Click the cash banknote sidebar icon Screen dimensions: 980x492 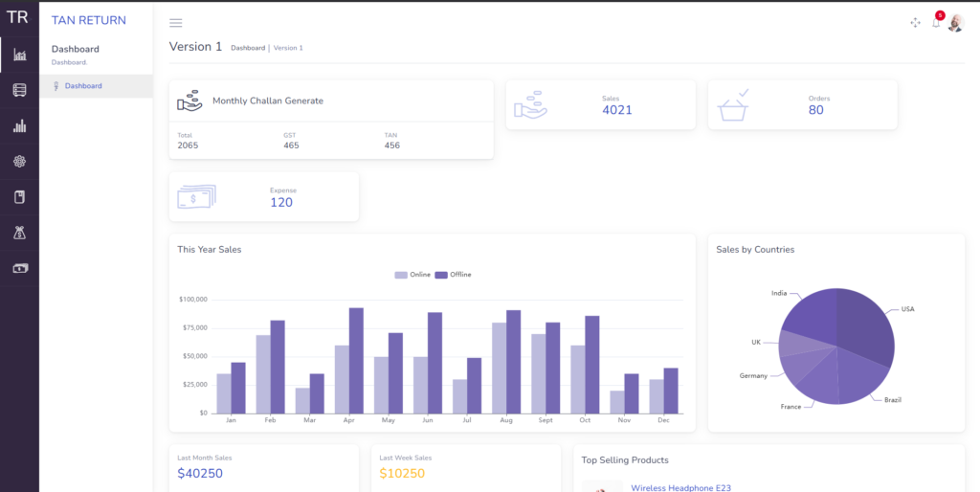[x=19, y=269]
